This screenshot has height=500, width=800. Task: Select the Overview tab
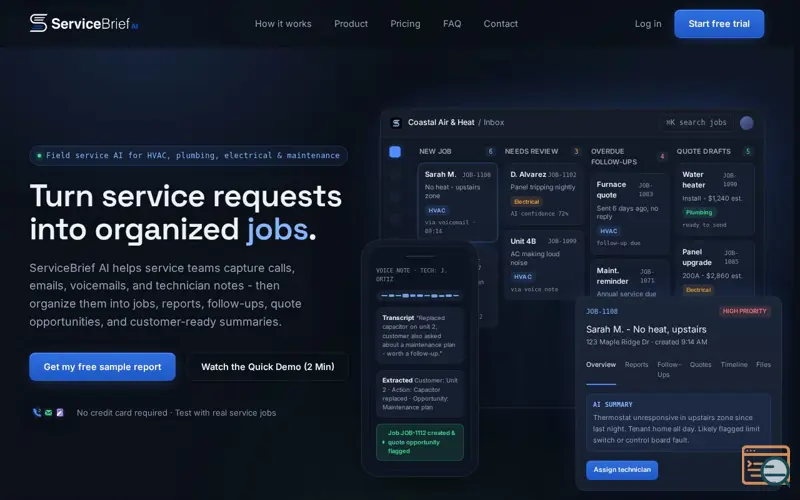pos(601,365)
